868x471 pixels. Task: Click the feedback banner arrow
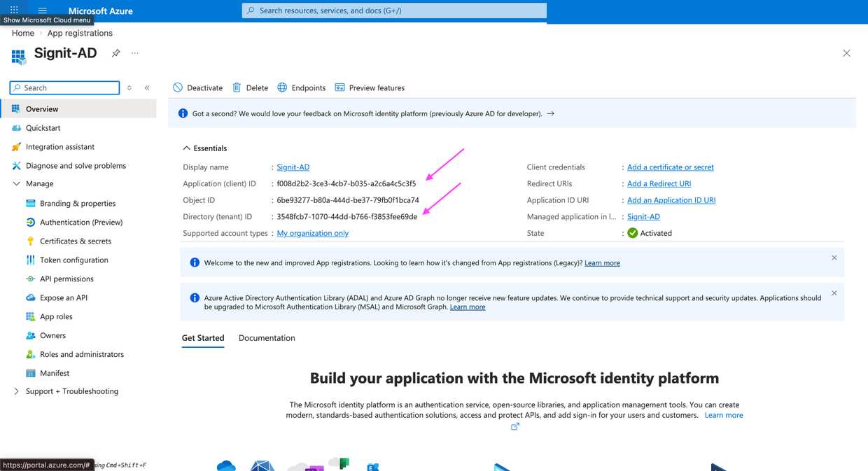coord(550,113)
